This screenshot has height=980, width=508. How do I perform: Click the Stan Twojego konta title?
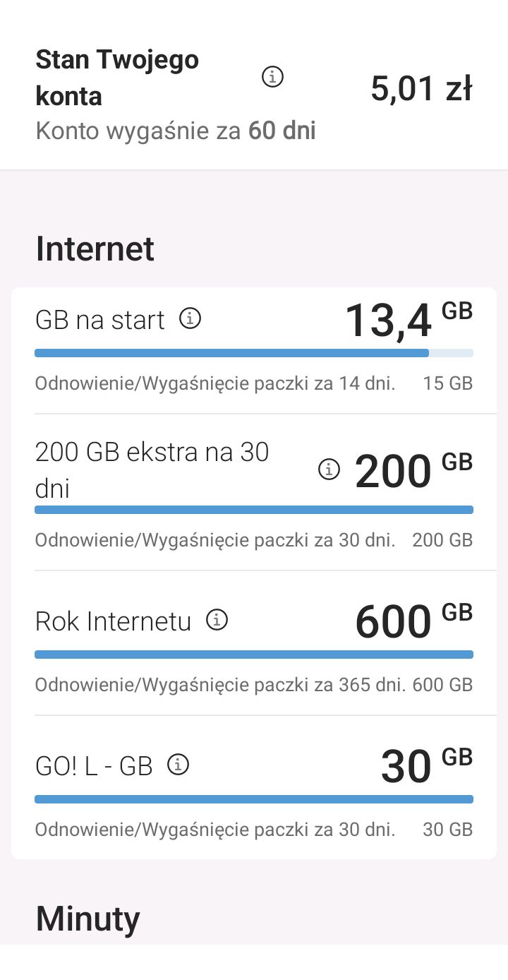[x=117, y=78]
